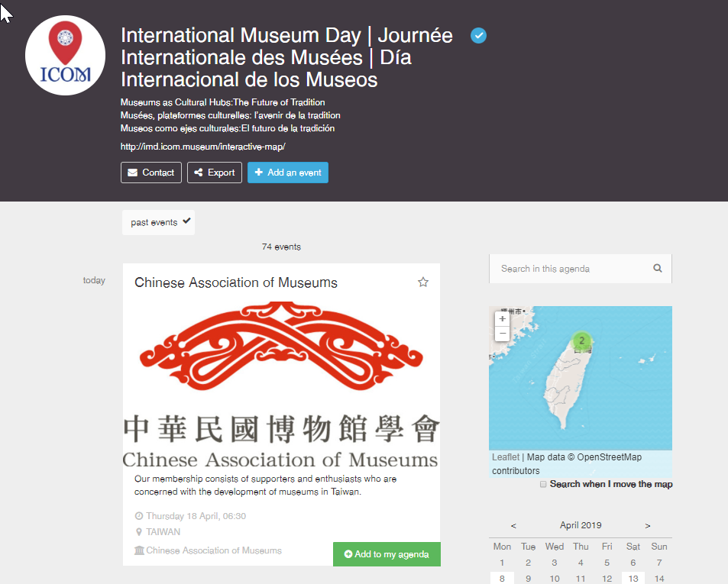Open the Contact button
The width and height of the screenshot is (728, 584).
(x=151, y=173)
